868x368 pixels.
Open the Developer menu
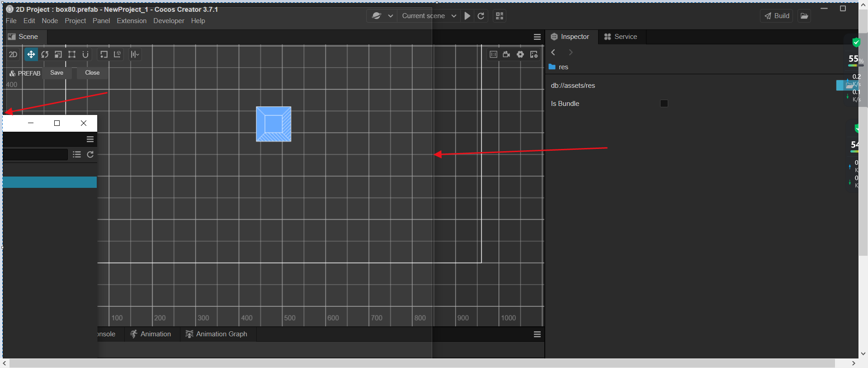pyautogui.click(x=169, y=21)
